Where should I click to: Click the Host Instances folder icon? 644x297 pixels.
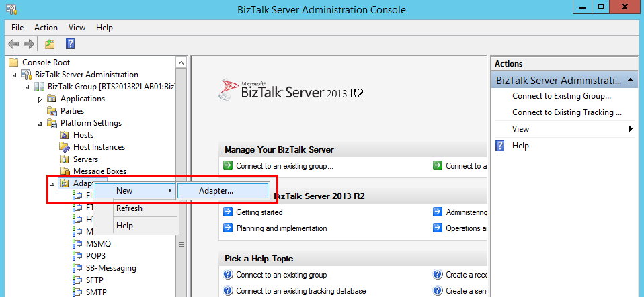pos(65,147)
